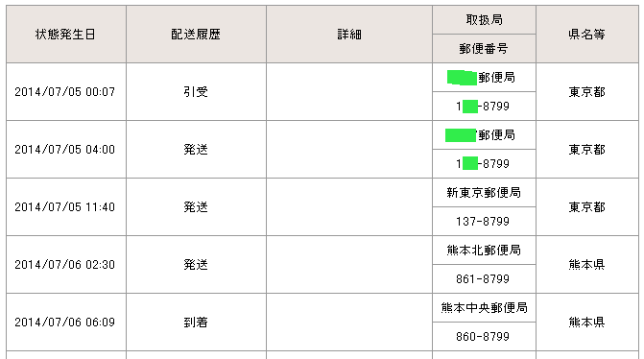Select the 熊本北郵便局 office cell
The image size is (644, 359).
485,250
